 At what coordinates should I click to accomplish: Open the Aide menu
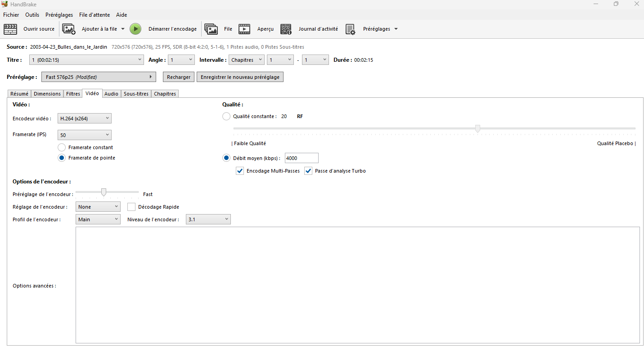122,15
